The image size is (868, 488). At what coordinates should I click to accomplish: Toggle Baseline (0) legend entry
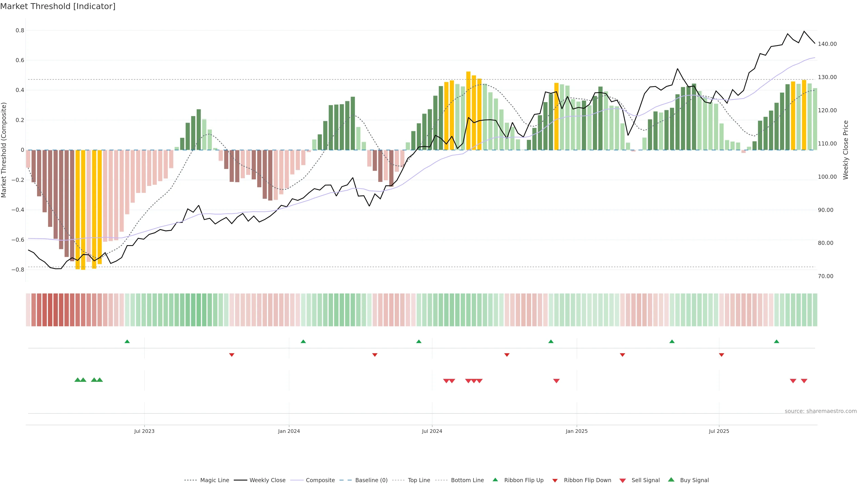(x=371, y=480)
